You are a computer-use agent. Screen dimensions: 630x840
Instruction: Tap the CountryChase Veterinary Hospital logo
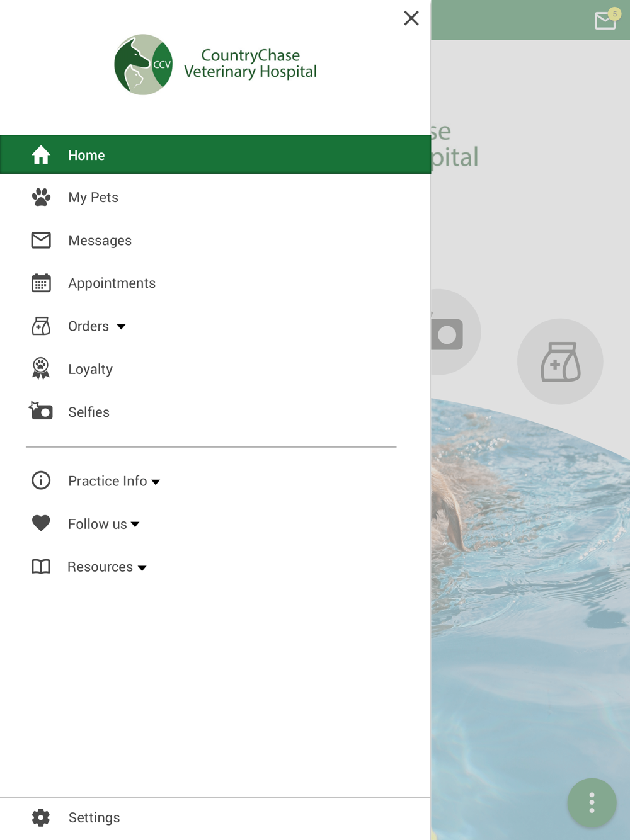click(x=215, y=64)
